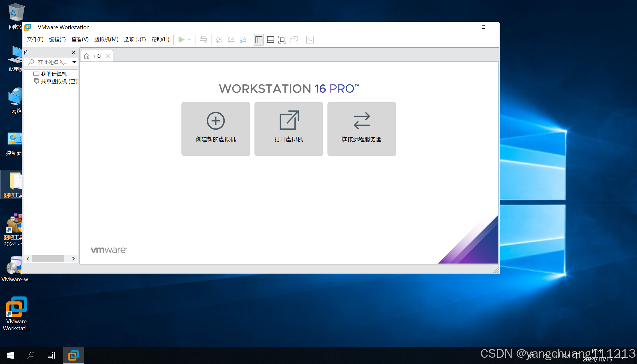Viewport: 637px width, 364px height.
Task: Click the taskbar search icon
Action: click(31, 355)
